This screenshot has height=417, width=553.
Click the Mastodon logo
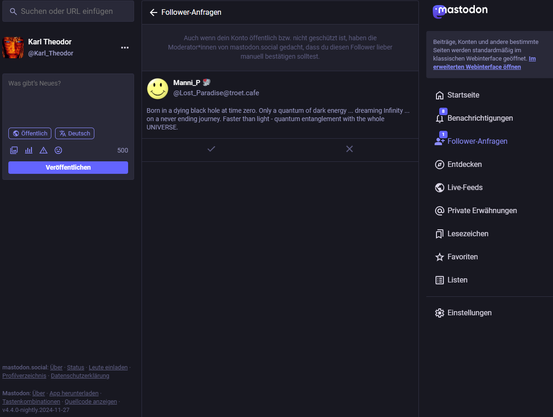tap(460, 11)
